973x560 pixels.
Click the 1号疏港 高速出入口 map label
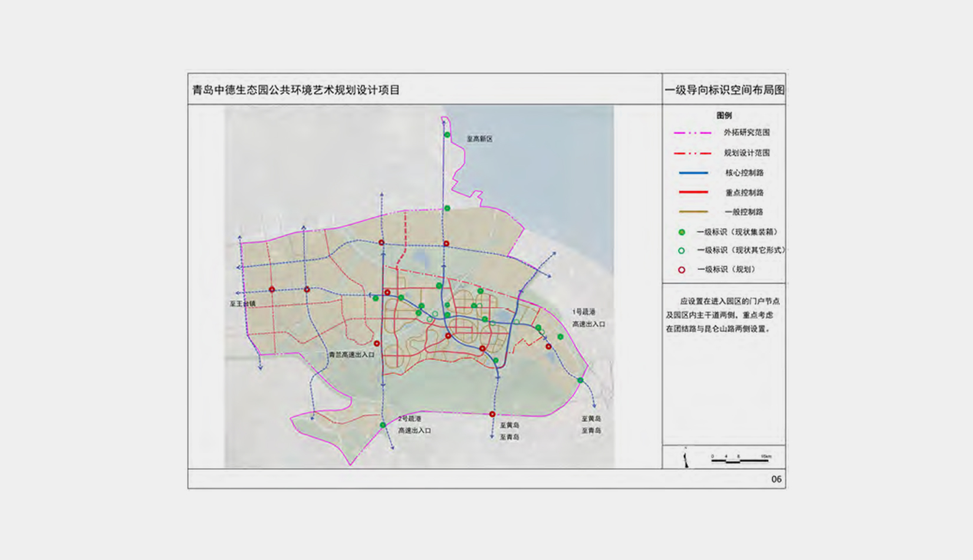pyautogui.click(x=588, y=318)
